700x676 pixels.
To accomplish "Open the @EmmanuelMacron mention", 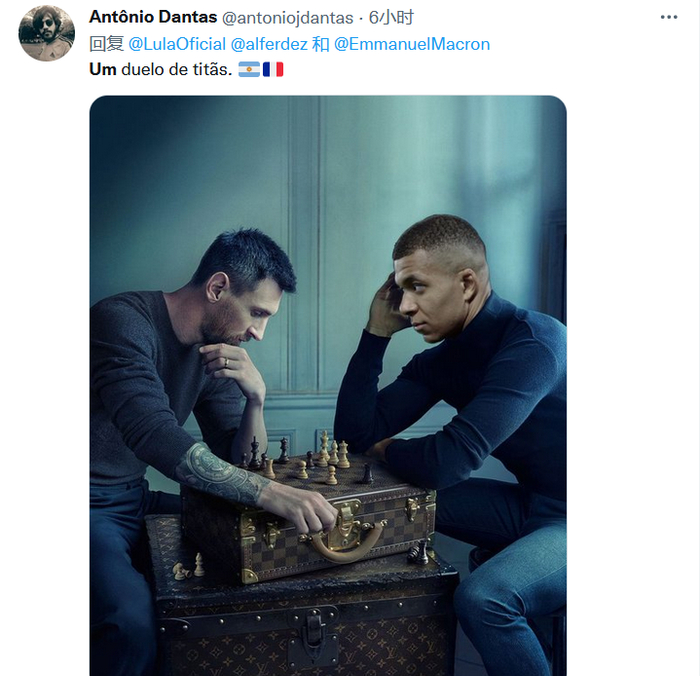I will [x=412, y=44].
